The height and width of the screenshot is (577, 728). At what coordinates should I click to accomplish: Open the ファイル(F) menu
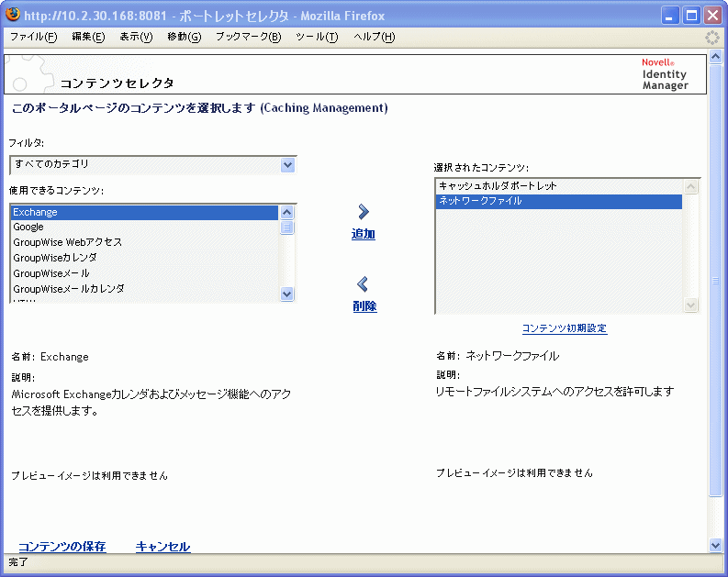click(x=33, y=37)
